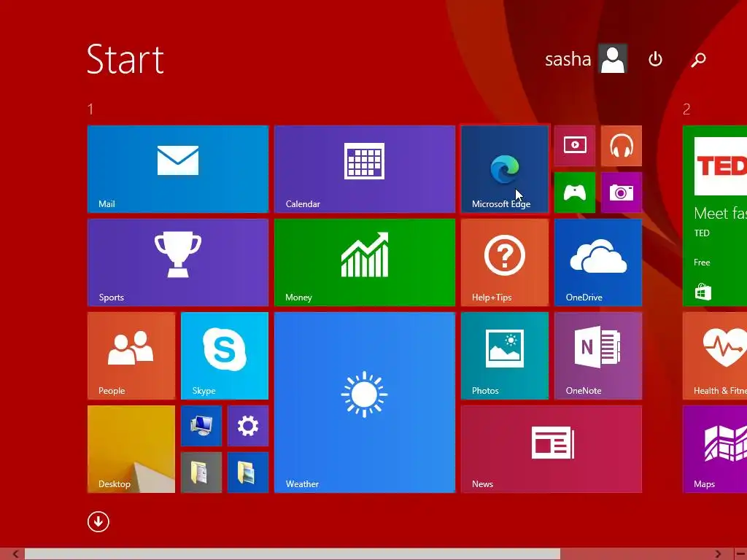Open the Weather tile
The height and width of the screenshot is (560, 747).
[365, 402]
